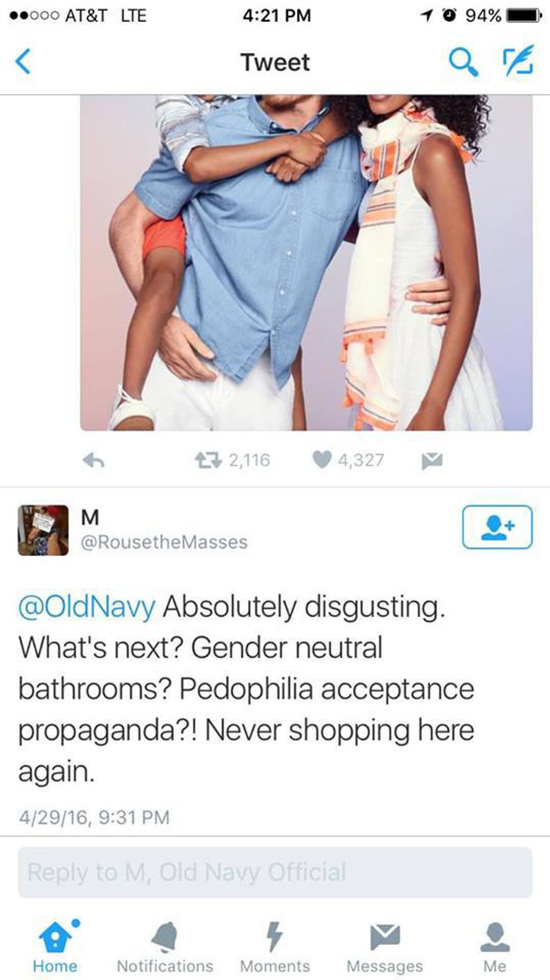Share the tweet via the envelope message icon
The height and width of the screenshot is (980, 550).
coord(432,461)
